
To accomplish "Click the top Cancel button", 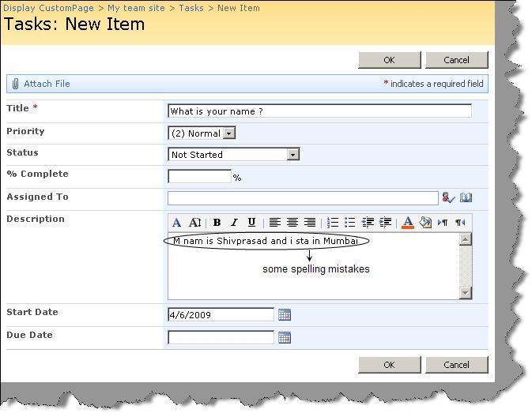I will pyautogui.click(x=457, y=60).
